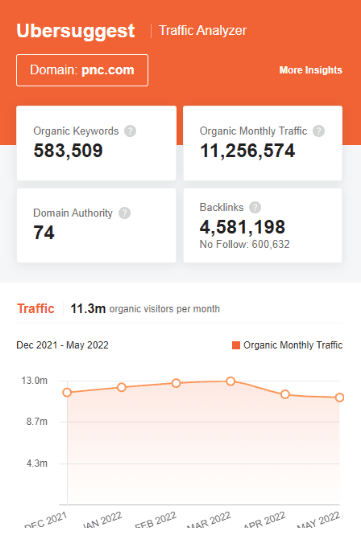Open the More Insights link
361x537 pixels.
311,70
